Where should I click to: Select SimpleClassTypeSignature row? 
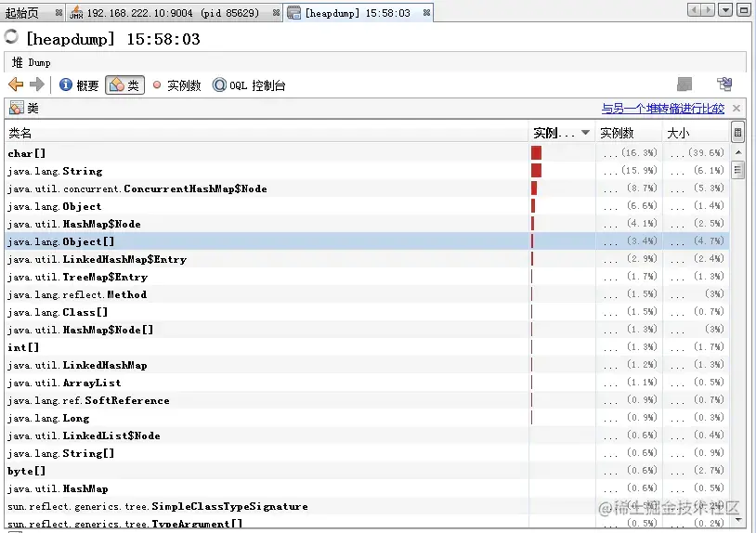point(367,506)
